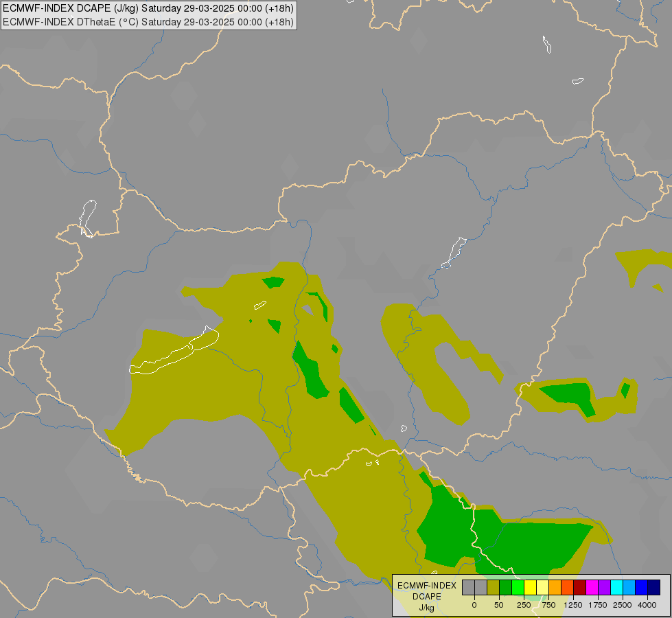Click the navy legend swatch
This screenshot has height=618, width=672.
click(654, 588)
